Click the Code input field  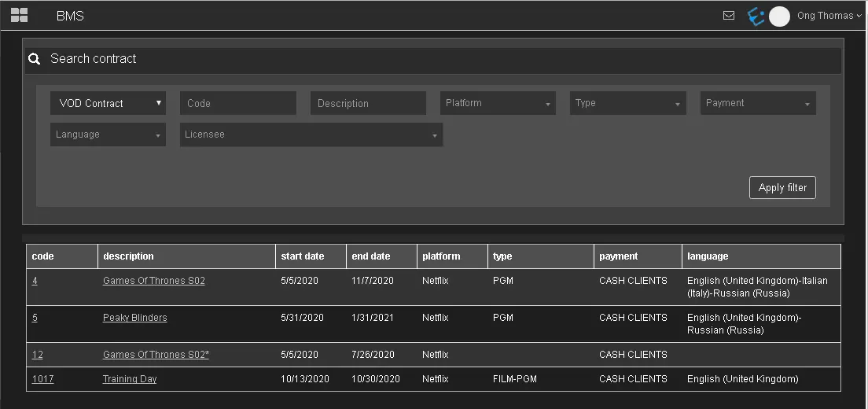point(237,103)
